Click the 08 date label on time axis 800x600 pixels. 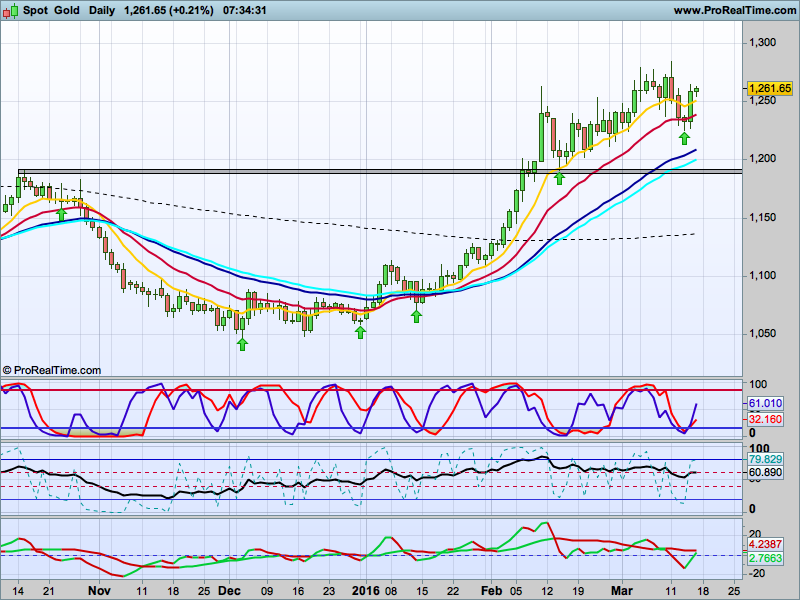(391, 591)
